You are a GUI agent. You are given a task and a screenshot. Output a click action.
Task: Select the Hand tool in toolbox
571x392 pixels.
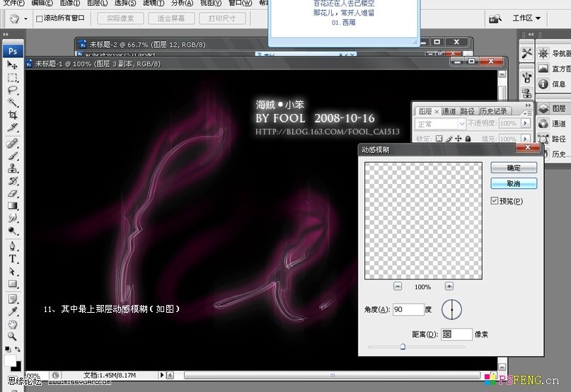point(12,324)
